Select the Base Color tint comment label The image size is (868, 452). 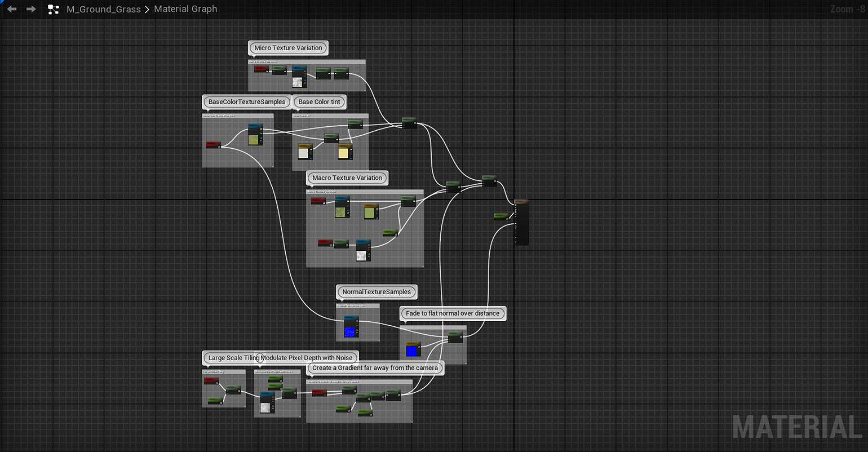pos(320,102)
